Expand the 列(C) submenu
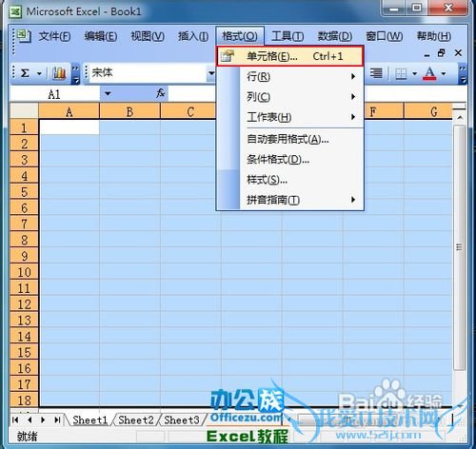This screenshot has height=449, width=476. tap(289, 97)
